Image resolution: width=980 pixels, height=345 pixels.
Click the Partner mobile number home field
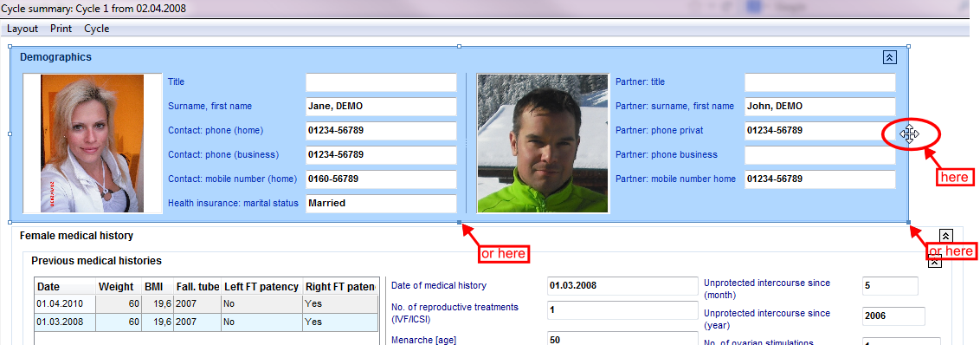point(820,179)
